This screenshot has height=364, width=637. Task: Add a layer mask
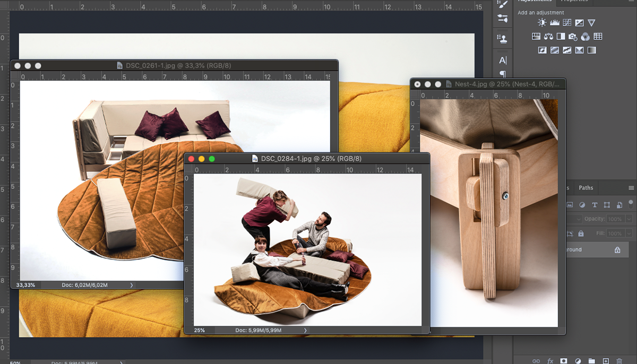564,361
